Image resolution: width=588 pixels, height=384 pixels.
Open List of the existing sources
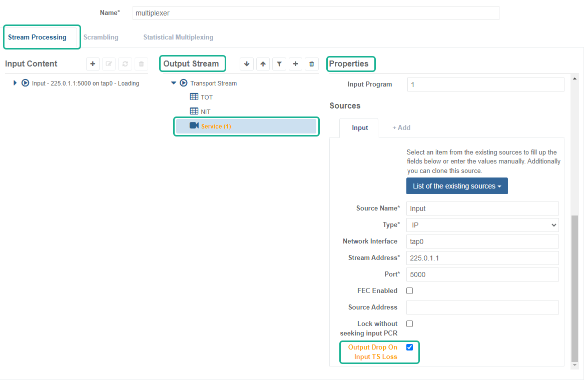point(457,186)
